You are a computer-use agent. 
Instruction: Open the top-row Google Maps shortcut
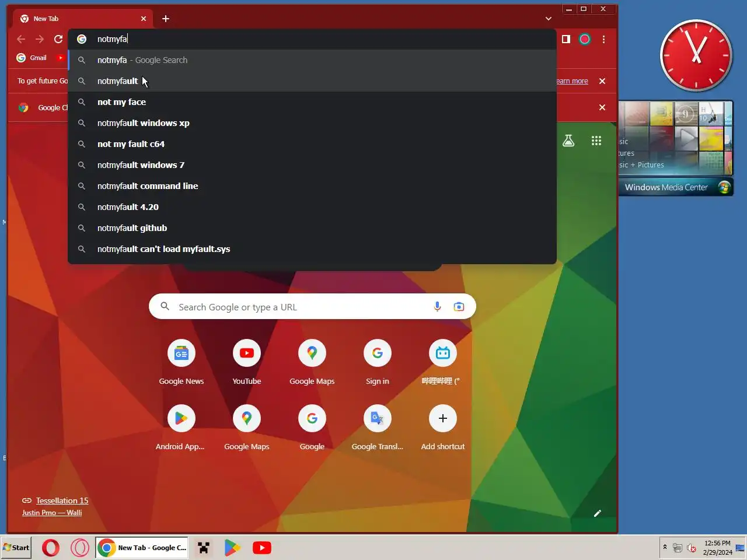312,362
